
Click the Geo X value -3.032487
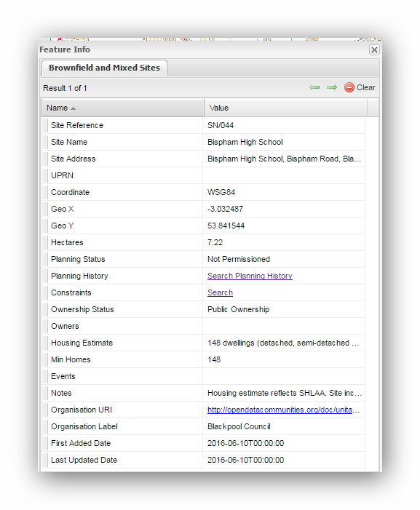click(x=225, y=209)
